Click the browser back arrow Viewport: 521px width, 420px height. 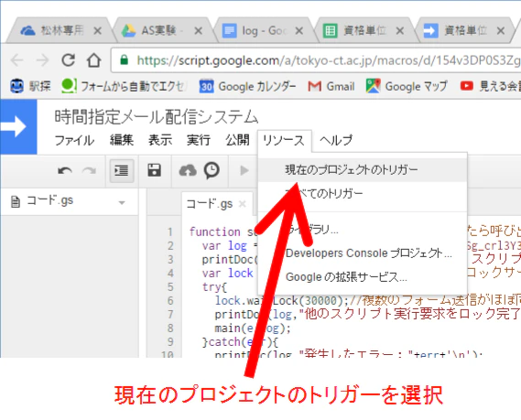16,60
